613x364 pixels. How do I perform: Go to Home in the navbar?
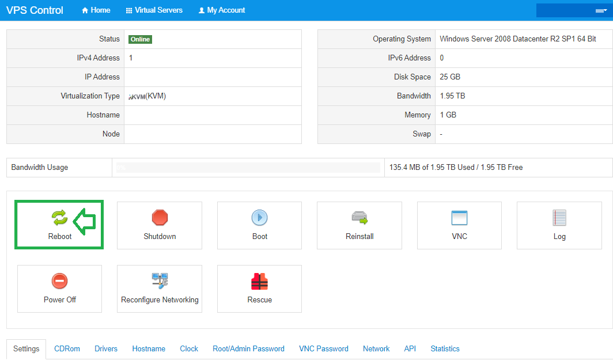coord(96,10)
